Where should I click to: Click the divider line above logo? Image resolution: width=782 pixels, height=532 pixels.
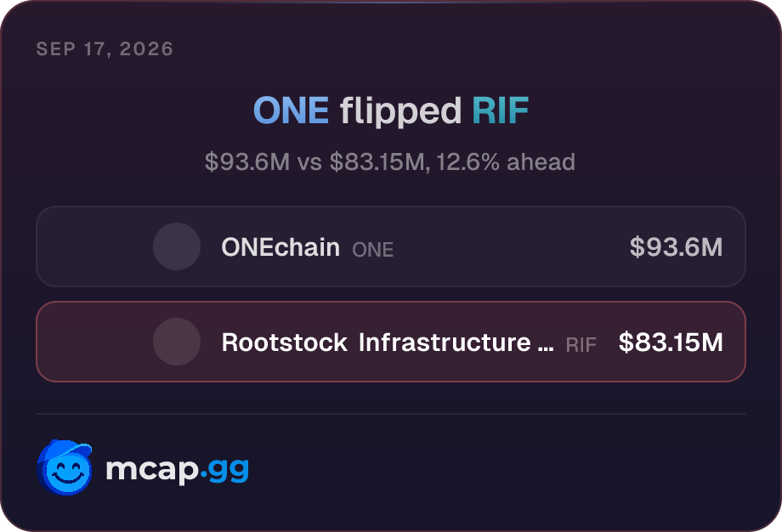pos(391,414)
